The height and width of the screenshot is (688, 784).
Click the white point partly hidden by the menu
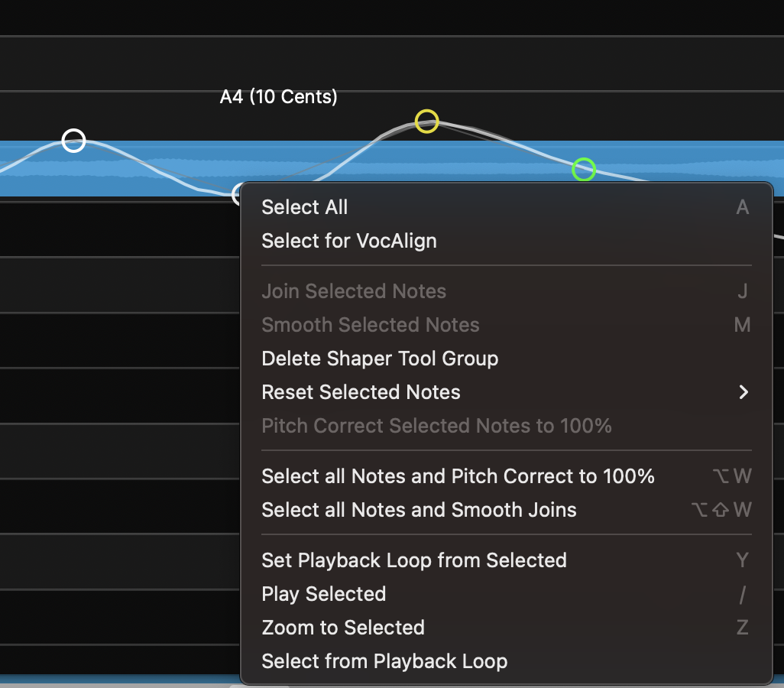(238, 193)
